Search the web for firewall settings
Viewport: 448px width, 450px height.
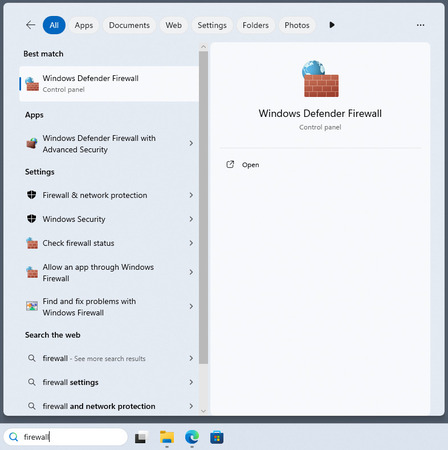(x=109, y=382)
